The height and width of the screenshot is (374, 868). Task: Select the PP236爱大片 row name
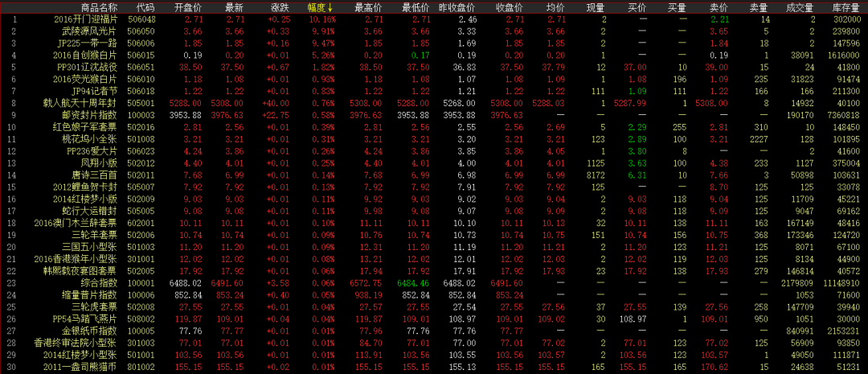pyautogui.click(x=92, y=152)
